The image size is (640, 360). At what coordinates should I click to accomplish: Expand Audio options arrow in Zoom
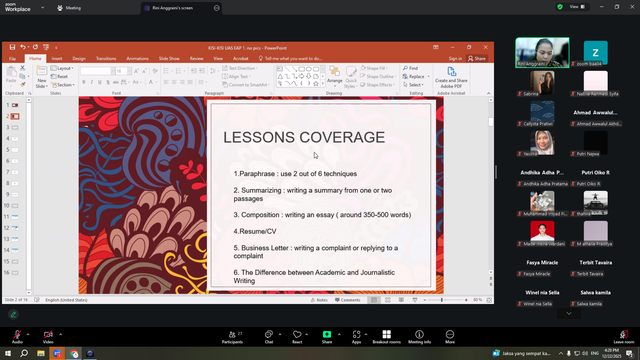click(28, 334)
